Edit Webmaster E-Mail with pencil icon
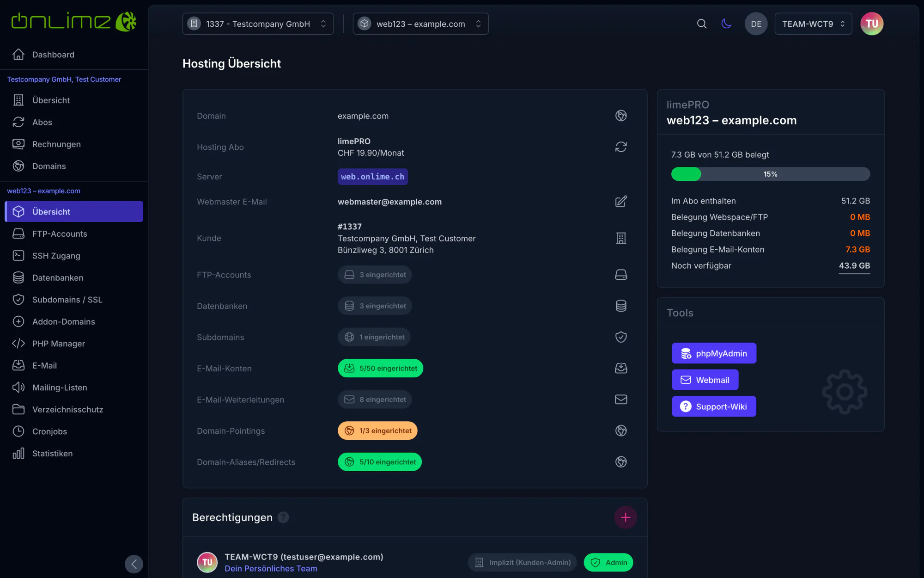Viewport: 924px width, 578px height. (x=621, y=202)
